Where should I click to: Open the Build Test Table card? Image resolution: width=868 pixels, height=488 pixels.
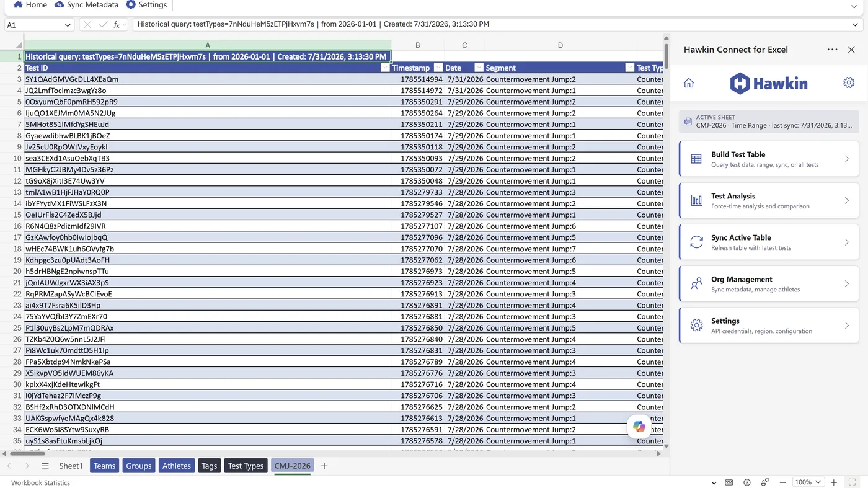pyautogui.click(x=769, y=159)
